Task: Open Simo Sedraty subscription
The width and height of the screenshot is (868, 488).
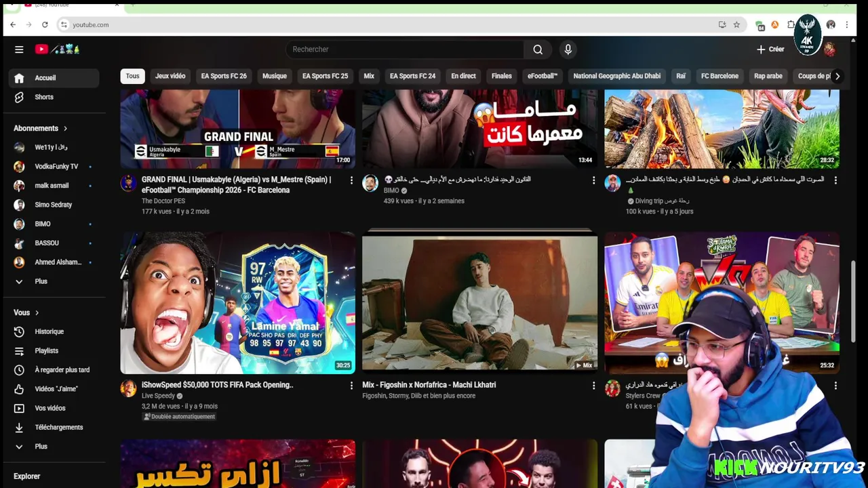Action: 54,205
